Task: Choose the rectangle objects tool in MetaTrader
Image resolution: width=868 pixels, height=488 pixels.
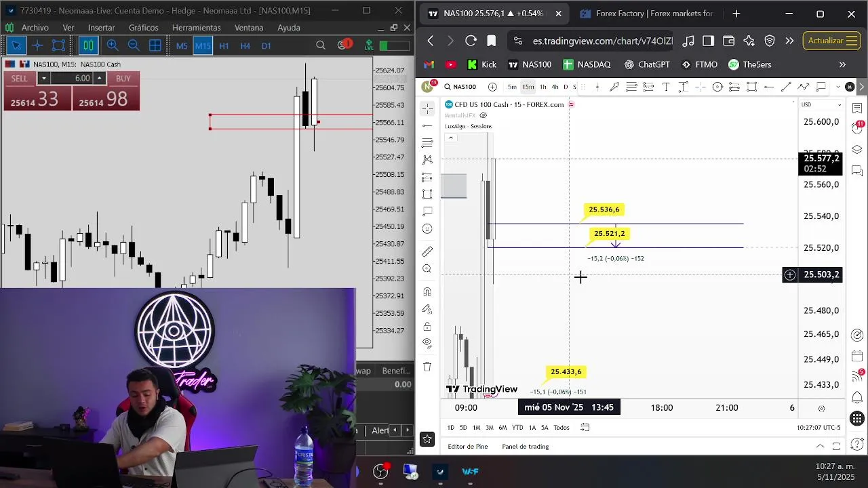Action: [x=58, y=45]
